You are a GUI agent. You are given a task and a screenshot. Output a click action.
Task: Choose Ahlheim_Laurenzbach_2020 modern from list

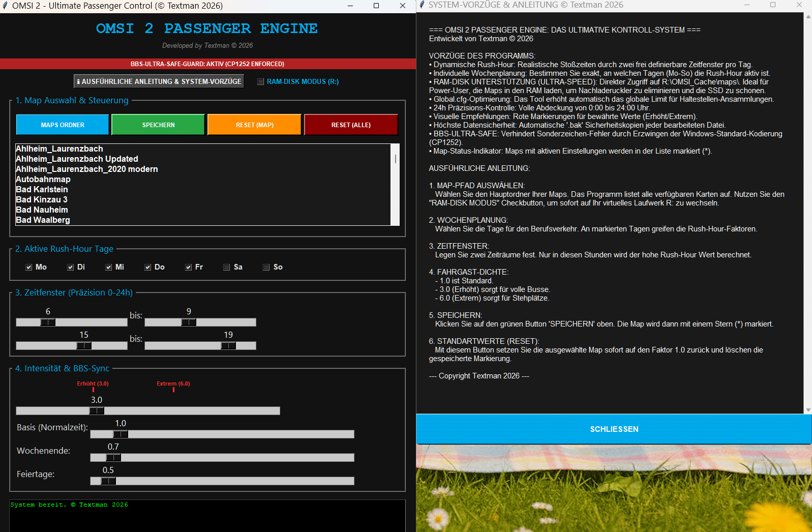87,169
